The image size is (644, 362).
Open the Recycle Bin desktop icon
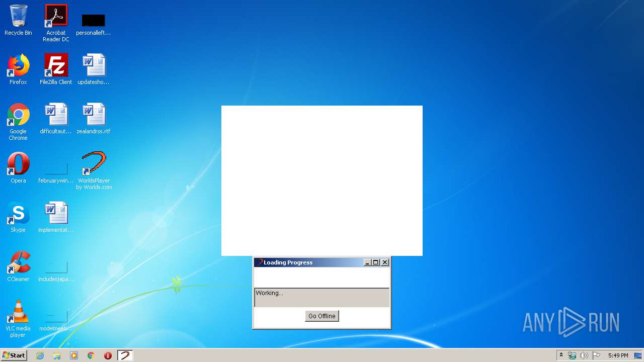pyautogui.click(x=18, y=20)
